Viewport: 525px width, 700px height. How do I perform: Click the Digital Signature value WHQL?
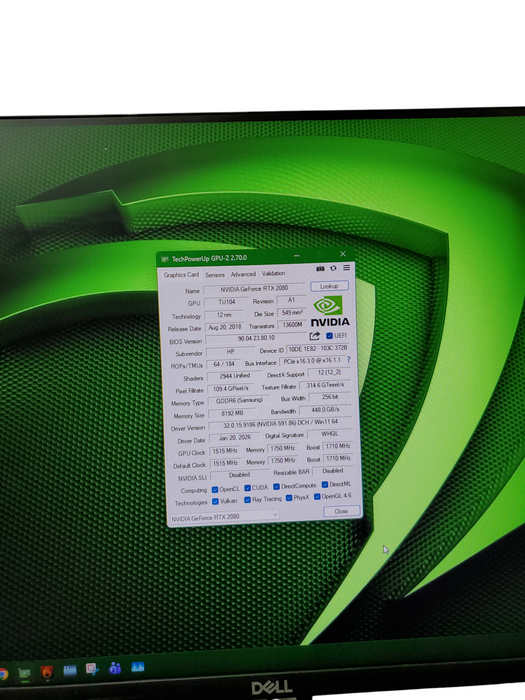click(330, 434)
